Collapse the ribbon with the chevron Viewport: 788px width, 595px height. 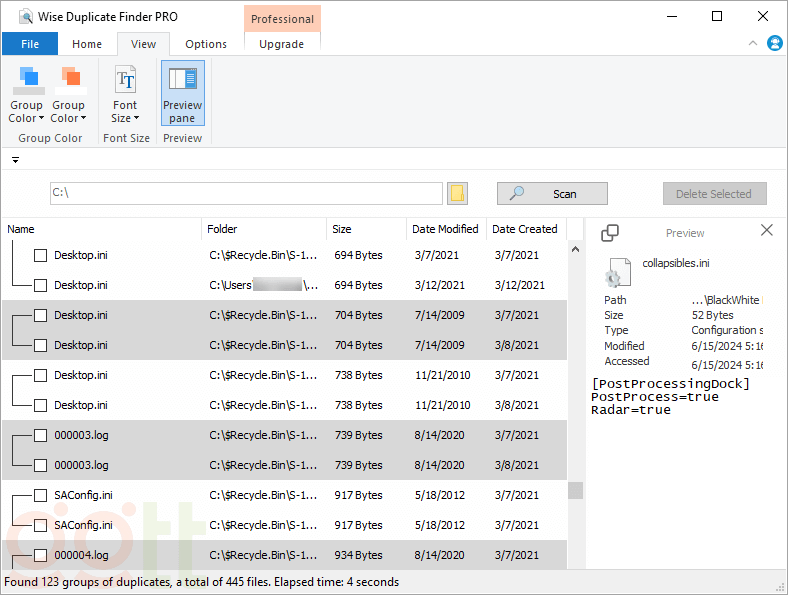tap(753, 43)
